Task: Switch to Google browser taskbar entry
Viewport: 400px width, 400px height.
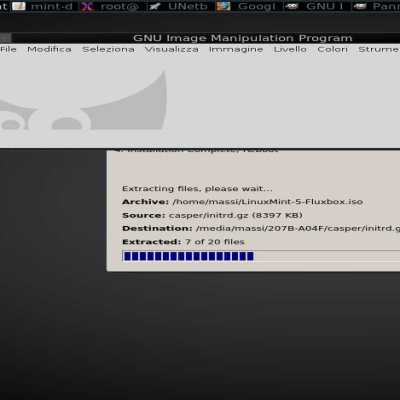Action: tap(249, 6)
